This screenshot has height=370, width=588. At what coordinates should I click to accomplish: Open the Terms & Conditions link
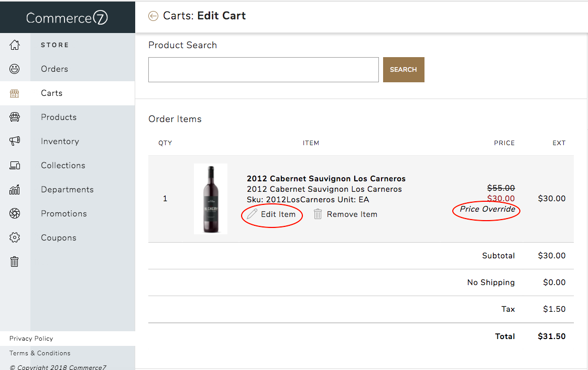(40, 353)
